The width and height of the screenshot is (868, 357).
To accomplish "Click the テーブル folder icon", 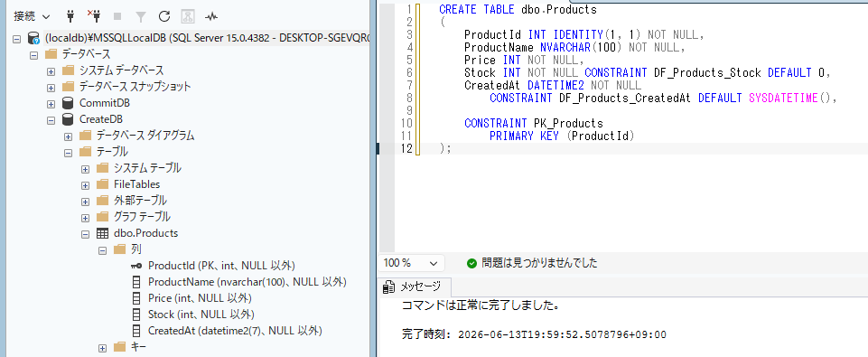I will click(x=85, y=152).
